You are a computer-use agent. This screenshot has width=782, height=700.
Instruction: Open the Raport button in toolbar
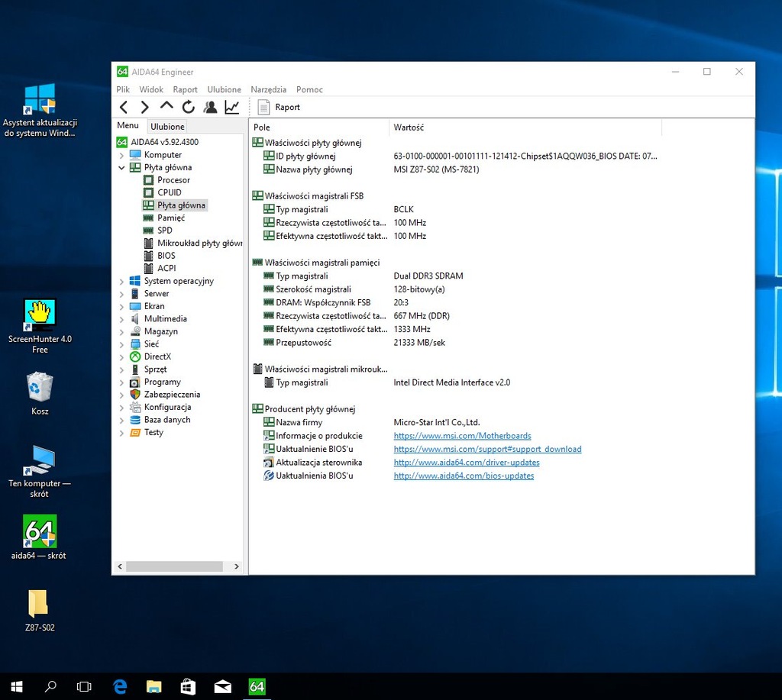tap(279, 107)
